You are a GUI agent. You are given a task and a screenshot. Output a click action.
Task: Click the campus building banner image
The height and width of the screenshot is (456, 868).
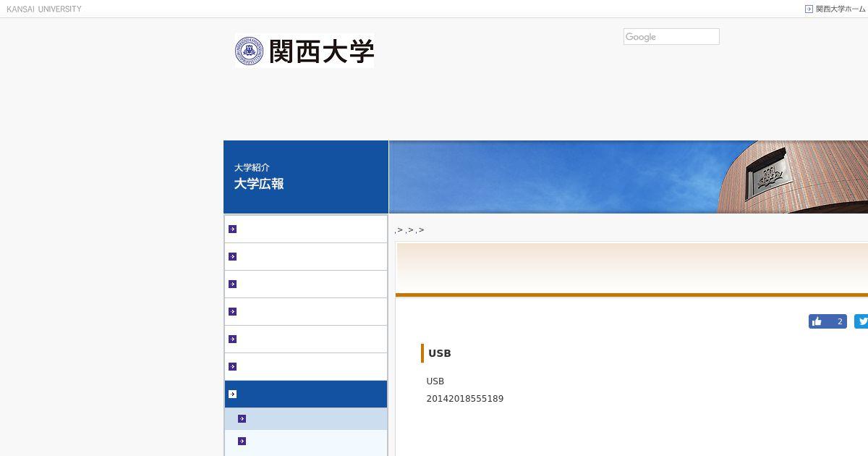pos(629,177)
